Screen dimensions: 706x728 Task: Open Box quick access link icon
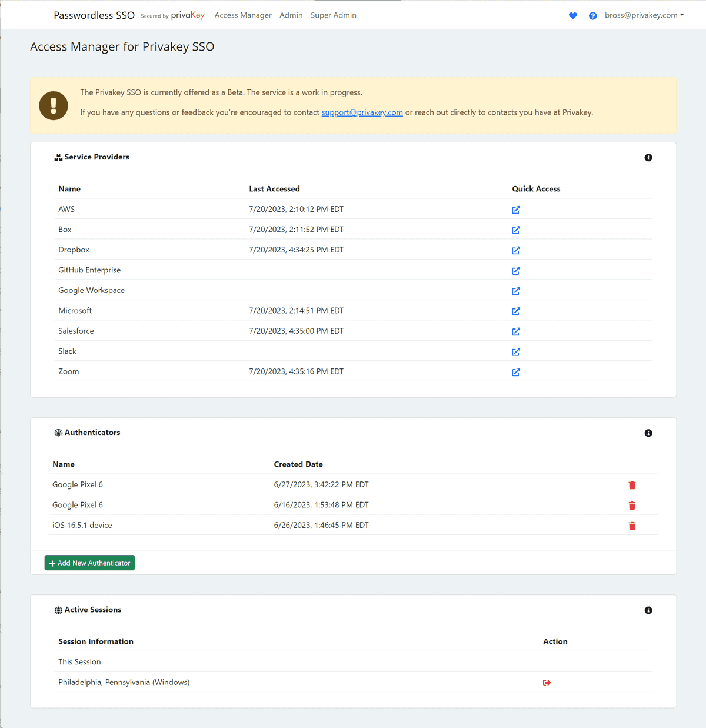pyautogui.click(x=516, y=230)
